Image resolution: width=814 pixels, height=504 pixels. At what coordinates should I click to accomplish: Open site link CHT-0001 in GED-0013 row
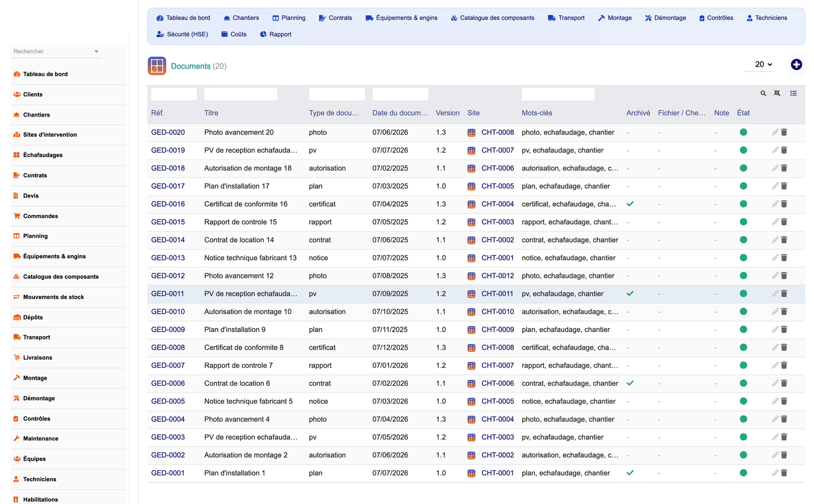498,258
